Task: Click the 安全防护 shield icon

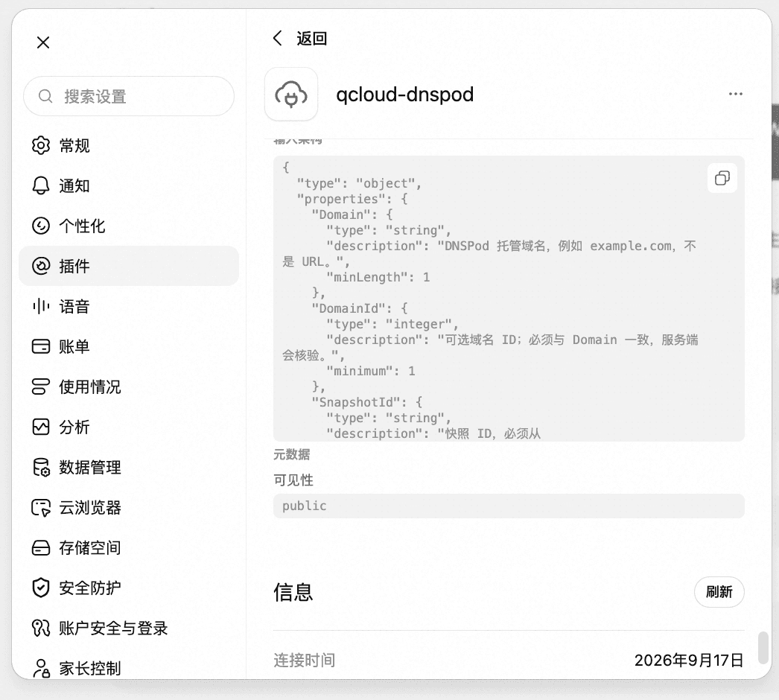Action: [x=41, y=588]
